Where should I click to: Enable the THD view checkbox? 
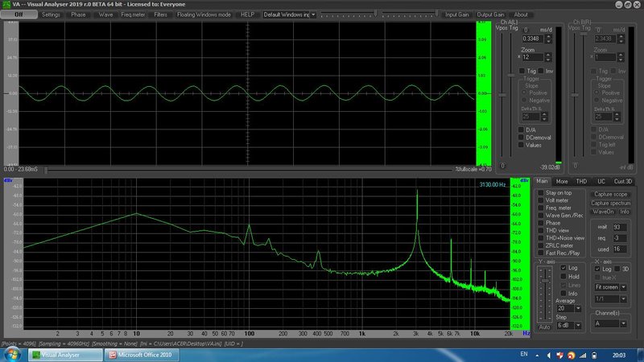(x=541, y=230)
